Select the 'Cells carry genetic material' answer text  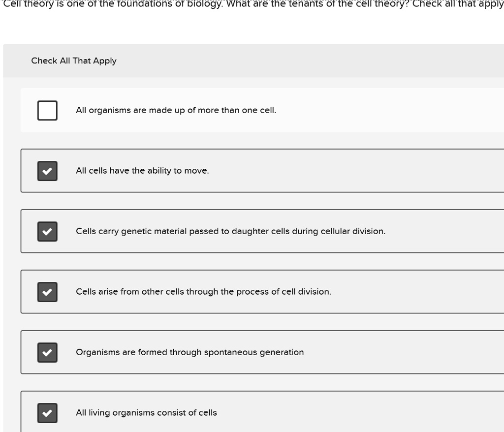coord(230,231)
